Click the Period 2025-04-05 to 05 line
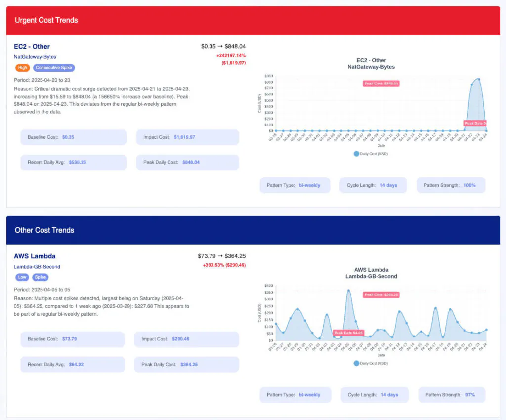Viewport: 506px width, 420px height. [x=42, y=290]
